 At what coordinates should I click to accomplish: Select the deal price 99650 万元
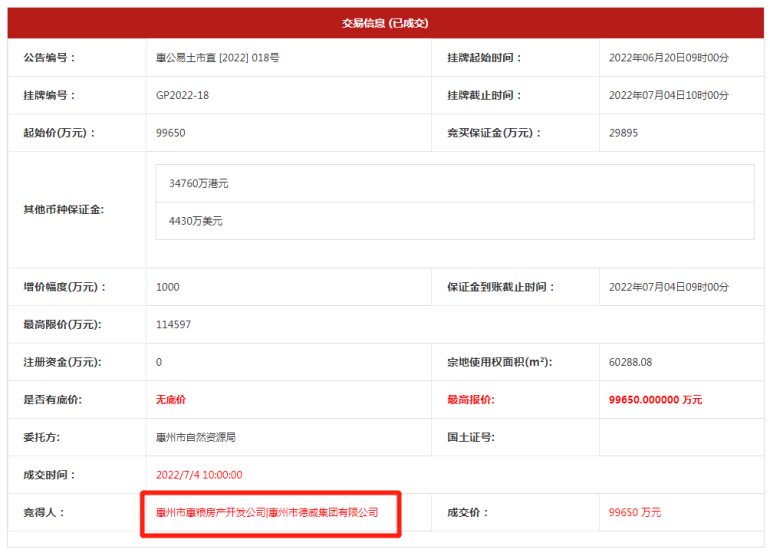tap(635, 512)
